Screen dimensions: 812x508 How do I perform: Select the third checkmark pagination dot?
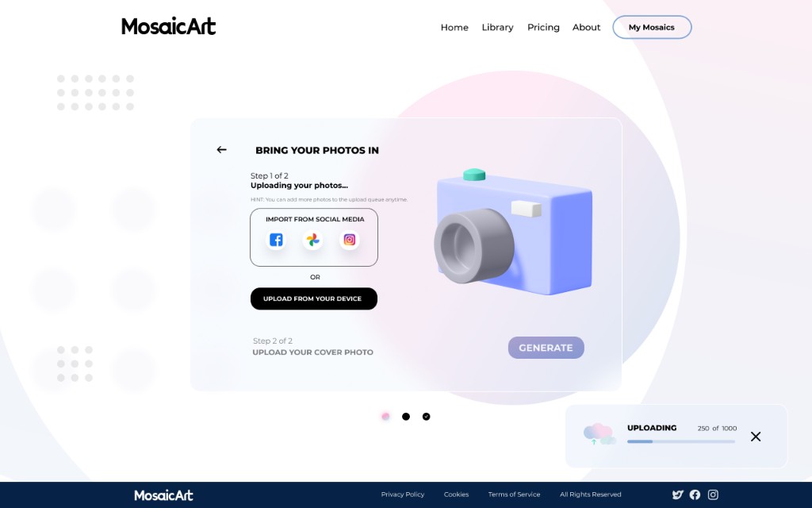click(426, 416)
